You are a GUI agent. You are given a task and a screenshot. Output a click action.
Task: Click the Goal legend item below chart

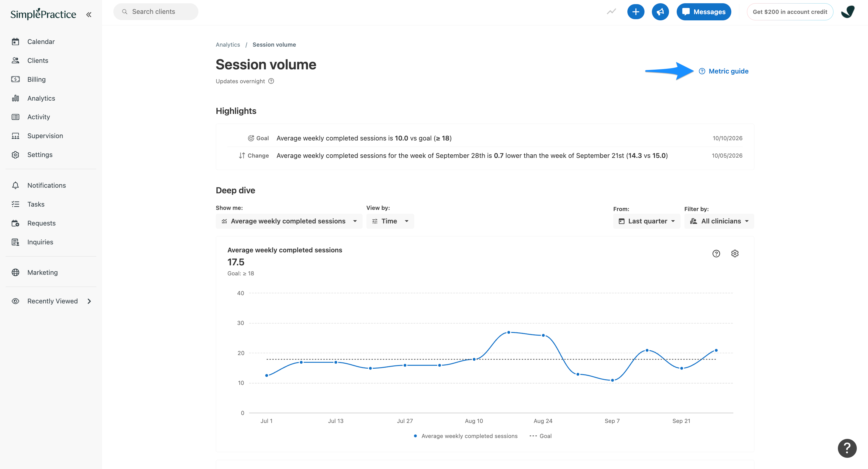click(x=540, y=436)
